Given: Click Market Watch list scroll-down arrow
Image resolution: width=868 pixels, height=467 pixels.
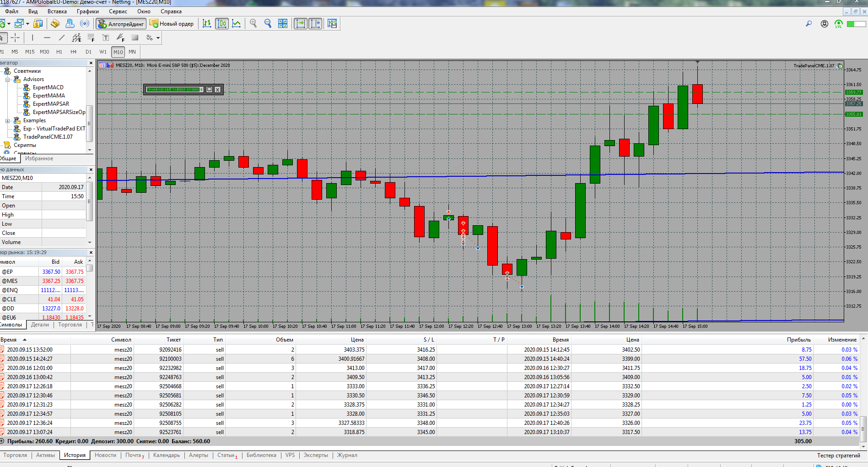Looking at the screenshot, I should (90, 316).
